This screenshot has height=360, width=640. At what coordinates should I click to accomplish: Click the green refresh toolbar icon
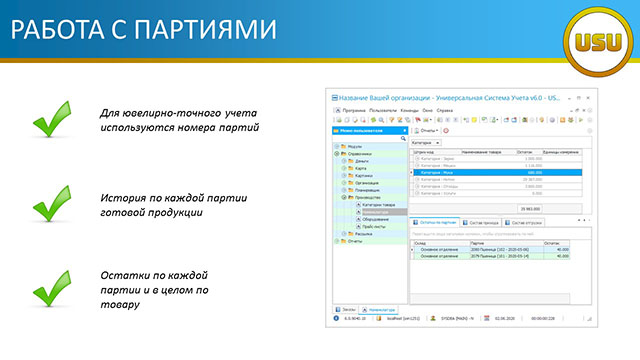click(x=373, y=120)
